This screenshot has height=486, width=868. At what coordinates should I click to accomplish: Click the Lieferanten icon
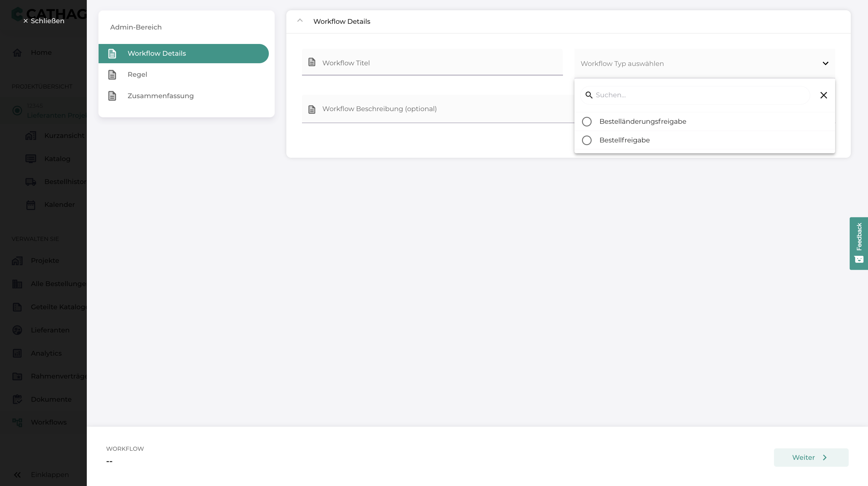coord(17,330)
